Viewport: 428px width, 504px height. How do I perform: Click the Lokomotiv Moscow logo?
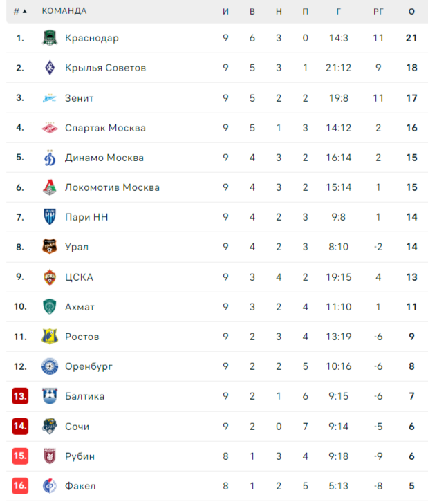(50, 187)
